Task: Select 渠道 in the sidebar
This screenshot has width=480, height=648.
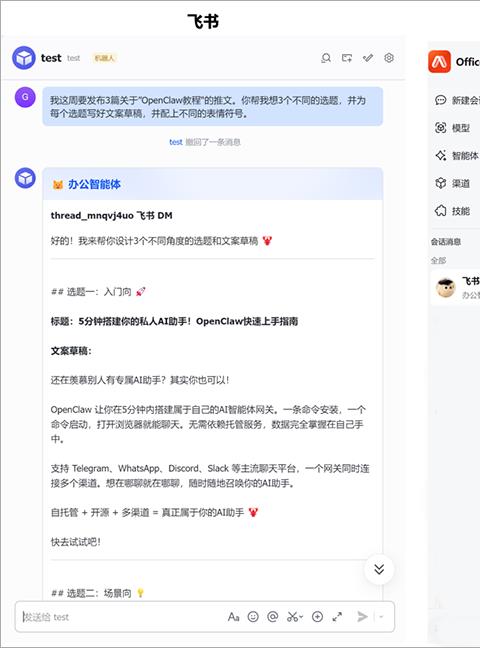Action: [x=457, y=183]
